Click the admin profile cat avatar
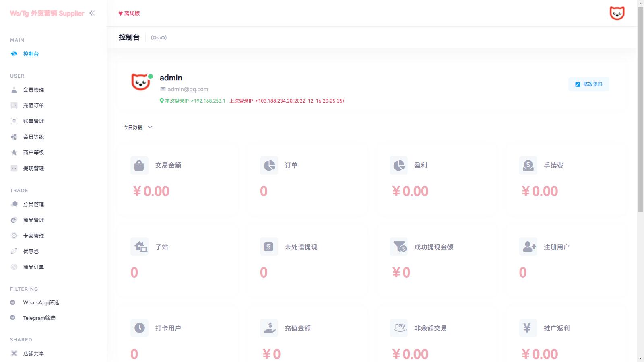Screen dimensions: 644x362 pos(141,82)
